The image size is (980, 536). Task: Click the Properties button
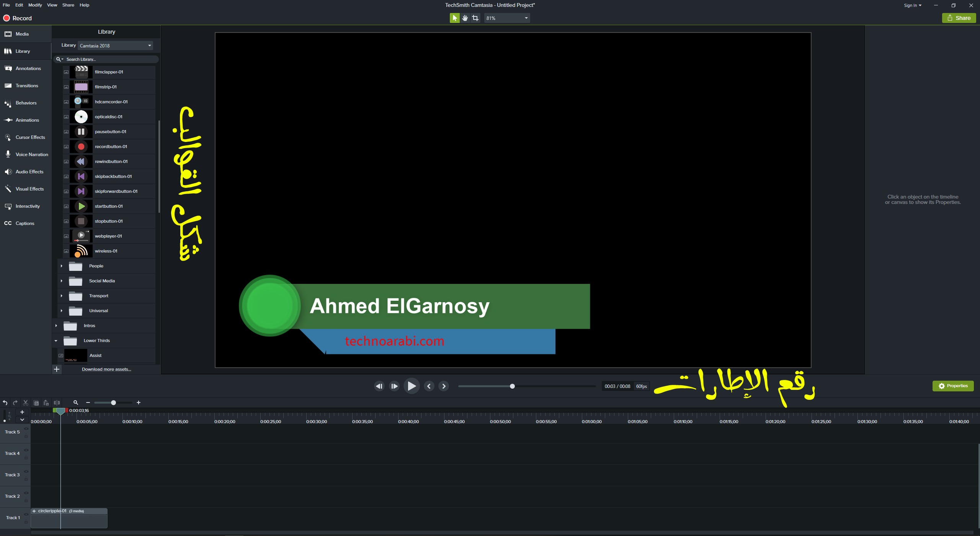[953, 386]
